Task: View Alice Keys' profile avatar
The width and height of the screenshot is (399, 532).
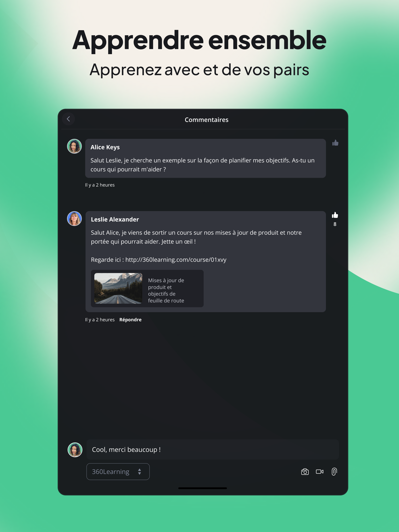Action: [74, 146]
